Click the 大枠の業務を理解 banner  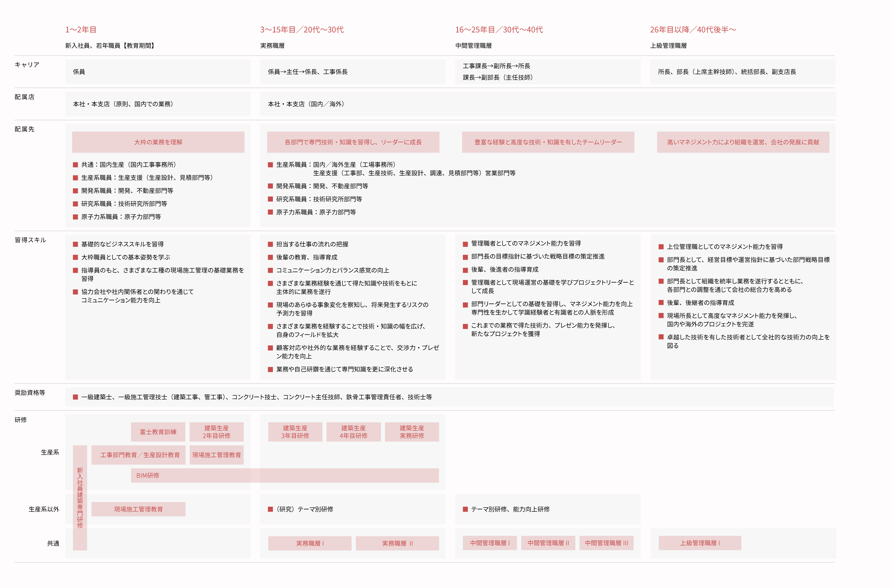(x=158, y=142)
